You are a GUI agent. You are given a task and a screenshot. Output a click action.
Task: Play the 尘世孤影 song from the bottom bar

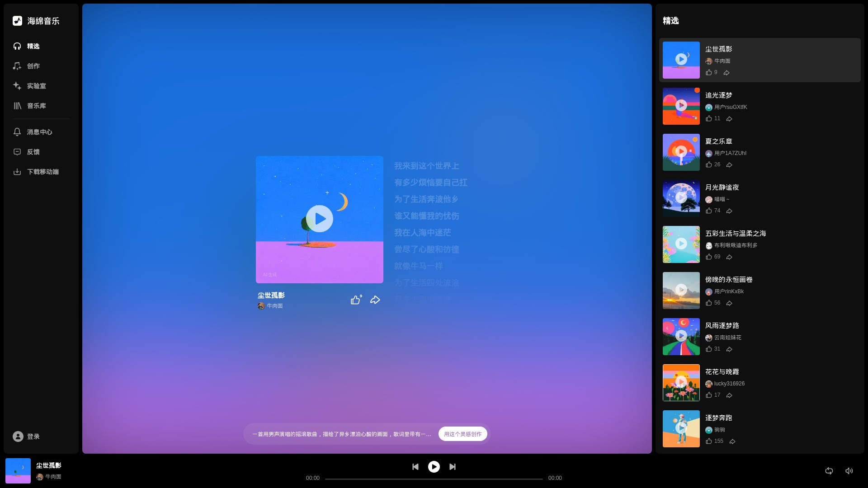tap(434, 467)
